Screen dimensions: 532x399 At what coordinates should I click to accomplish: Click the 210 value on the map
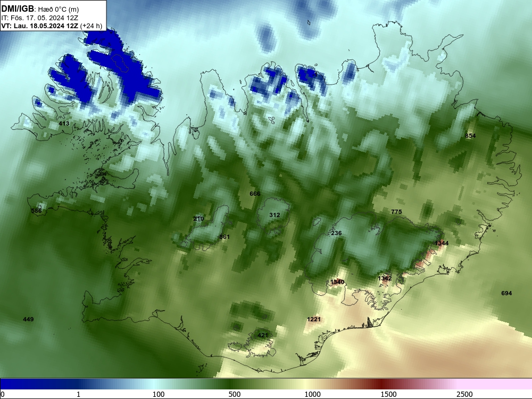point(198,219)
